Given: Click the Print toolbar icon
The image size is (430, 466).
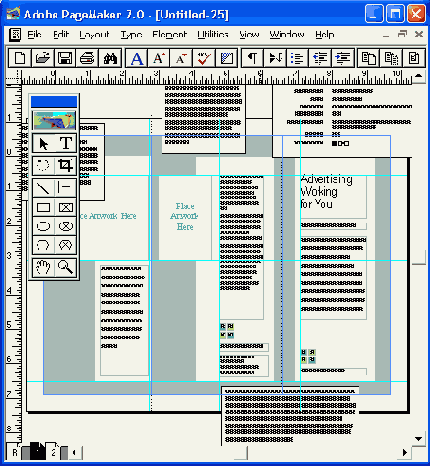Looking at the screenshot, I should [x=87, y=58].
